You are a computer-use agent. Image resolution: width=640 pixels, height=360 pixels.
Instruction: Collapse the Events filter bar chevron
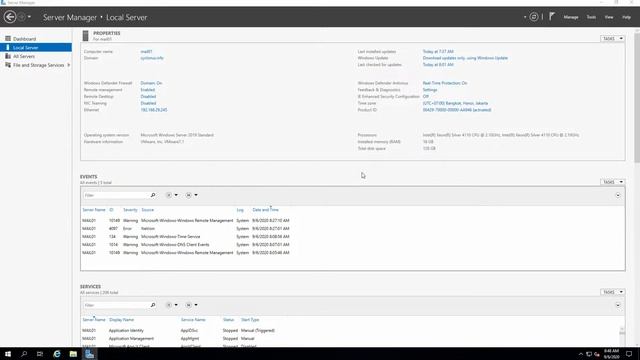618,196
